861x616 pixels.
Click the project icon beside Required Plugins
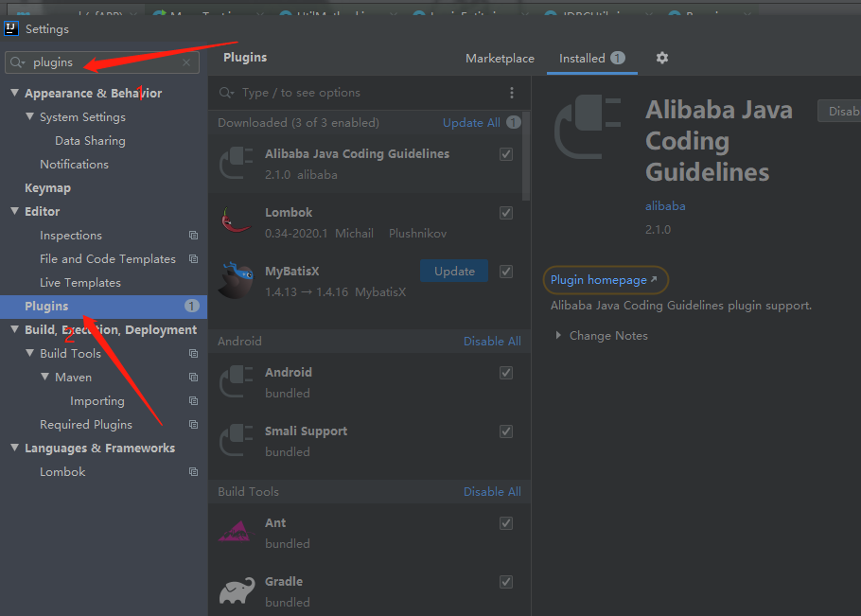click(x=193, y=424)
